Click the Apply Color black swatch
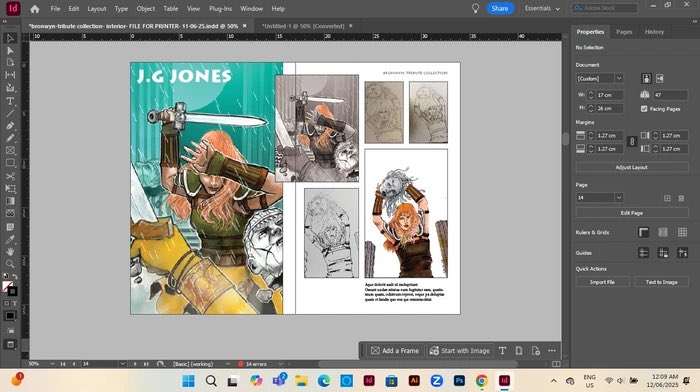This screenshot has width=700, height=392. [10, 316]
